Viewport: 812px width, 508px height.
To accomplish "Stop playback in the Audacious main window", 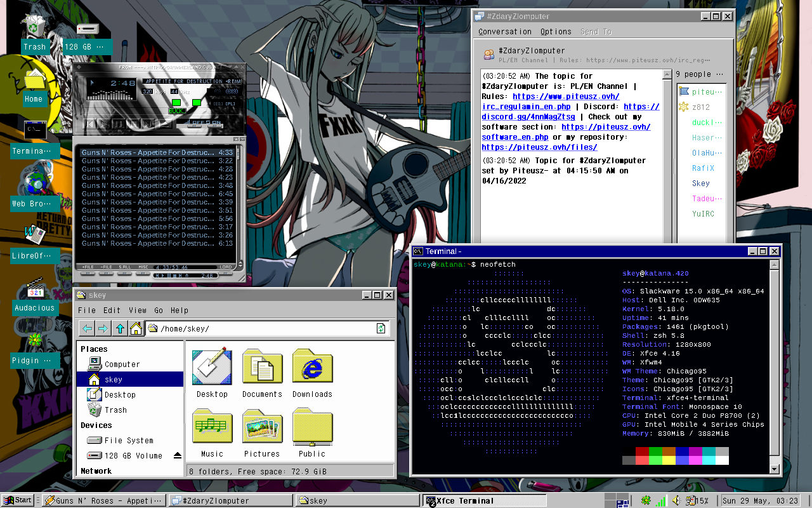I will (133, 124).
